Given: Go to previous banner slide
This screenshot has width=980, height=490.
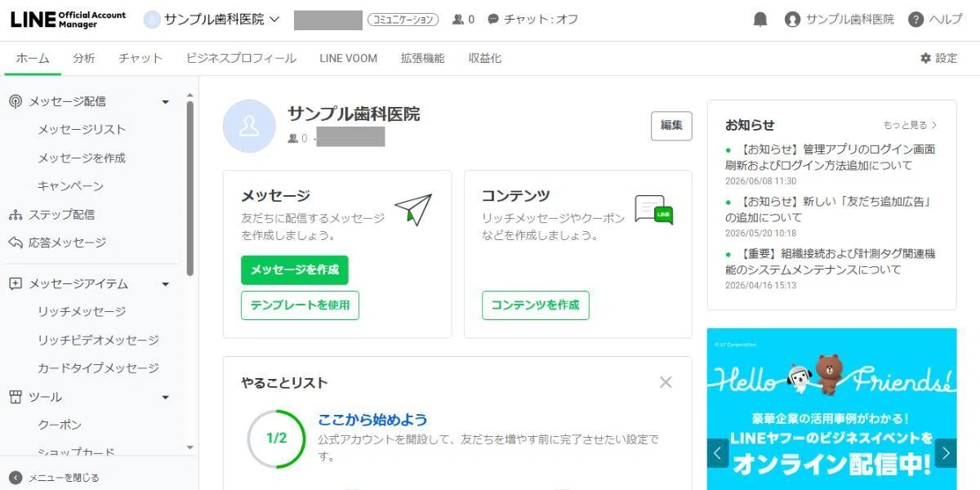Looking at the screenshot, I should pos(718,452).
